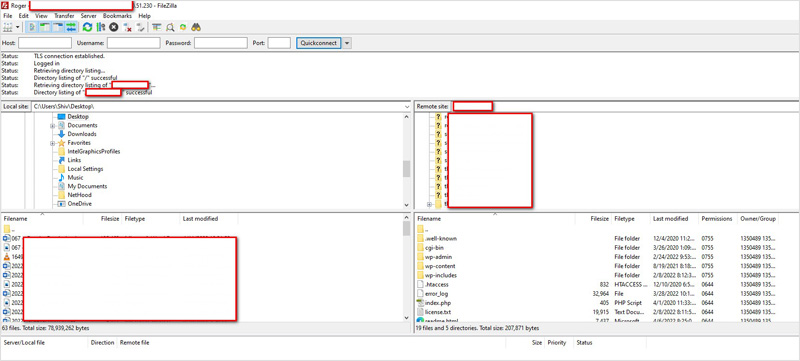Open the Quickconnect history dropdown arrow
Image resolution: width=800 pixels, height=361 pixels.
pyautogui.click(x=347, y=43)
